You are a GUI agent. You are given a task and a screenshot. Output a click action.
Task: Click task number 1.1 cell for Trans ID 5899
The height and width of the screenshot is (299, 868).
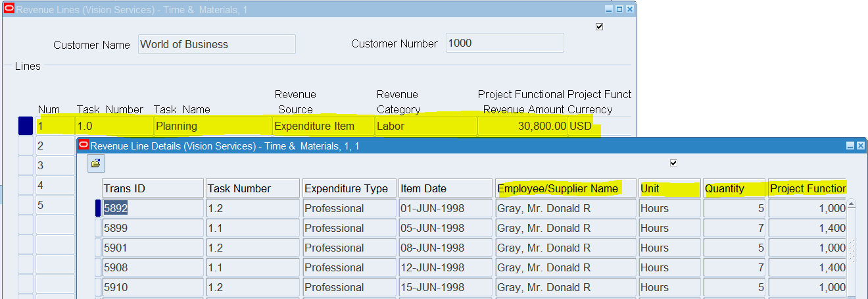click(x=253, y=228)
